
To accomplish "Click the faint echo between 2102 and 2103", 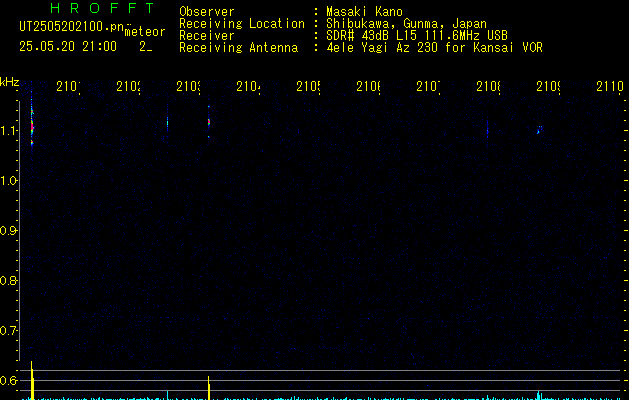I will tap(167, 124).
